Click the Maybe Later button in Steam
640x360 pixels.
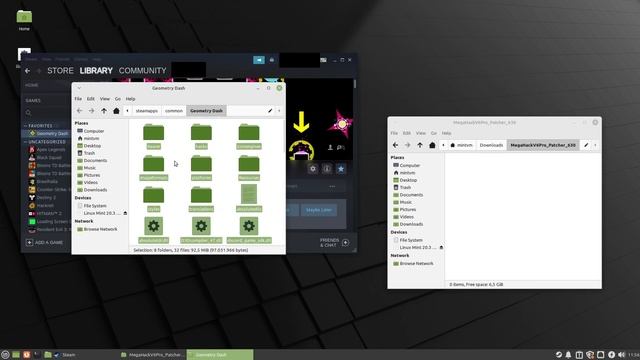pos(319,210)
